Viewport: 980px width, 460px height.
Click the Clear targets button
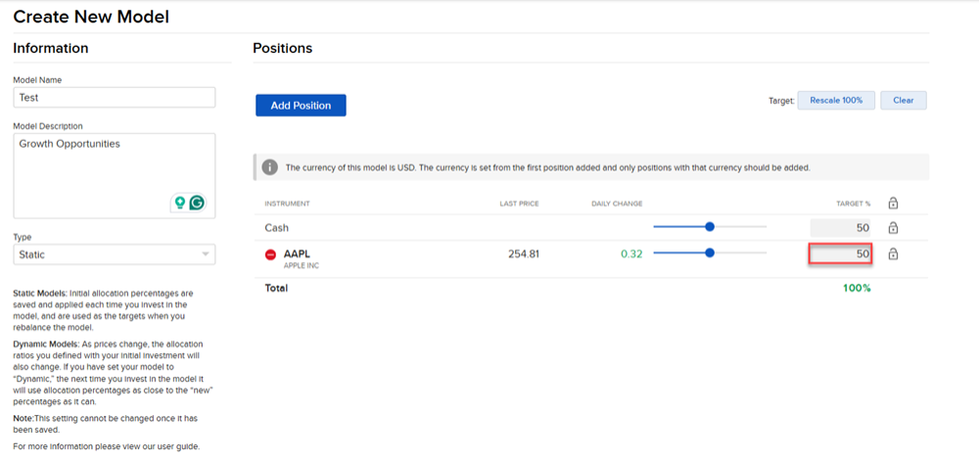point(903,100)
